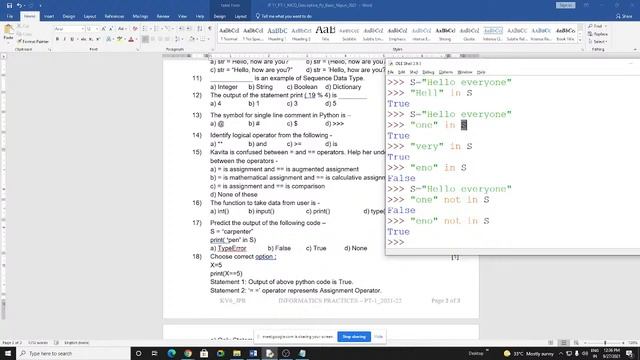Apply red font color
Viewport: 640px width, 360px height.
[131, 39]
